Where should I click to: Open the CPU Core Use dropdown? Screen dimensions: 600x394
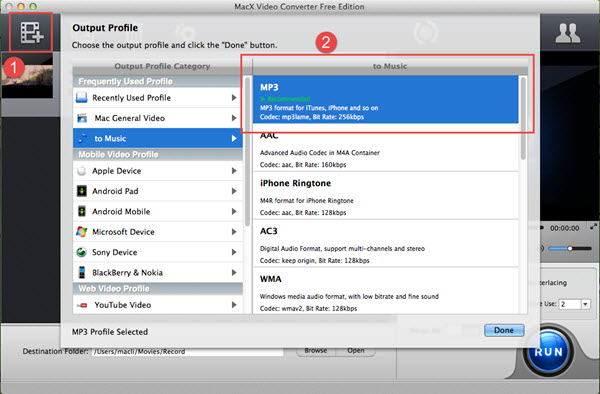coord(585,304)
